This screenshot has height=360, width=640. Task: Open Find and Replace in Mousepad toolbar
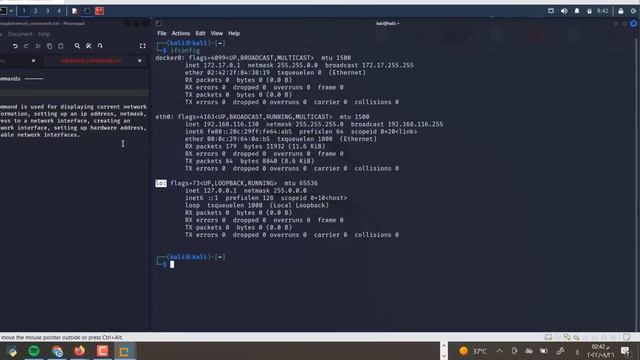(89, 46)
